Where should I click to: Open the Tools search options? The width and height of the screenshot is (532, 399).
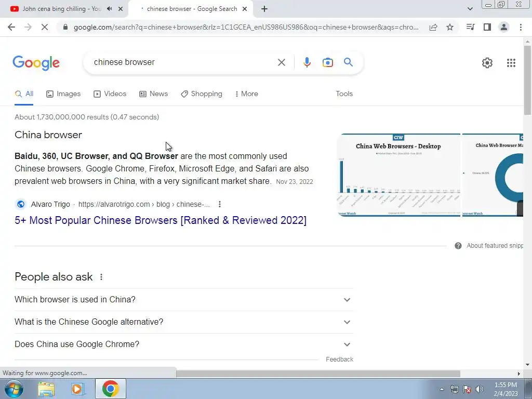[x=344, y=94]
